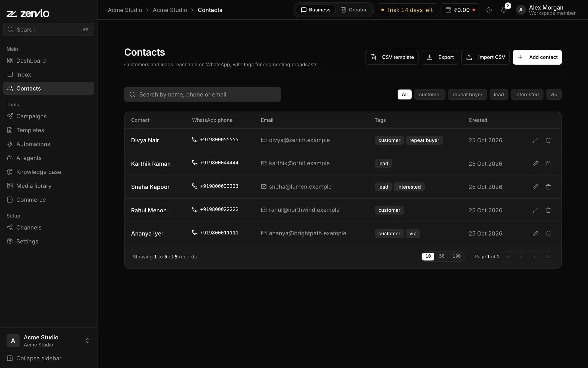Edit Karthik Raman with pencil icon

tap(535, 164)
